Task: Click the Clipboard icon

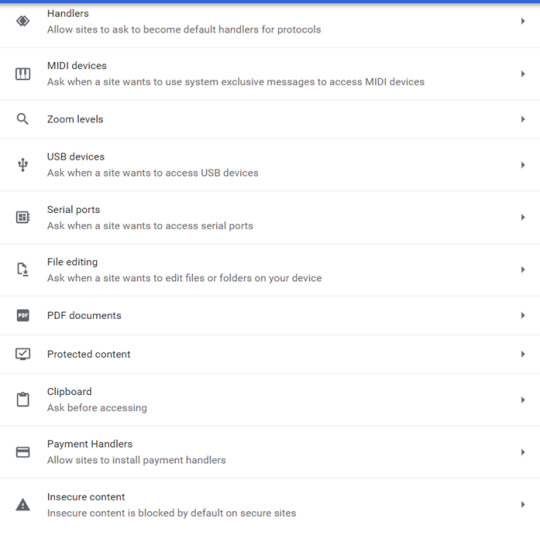Action: tap(23, 400)
